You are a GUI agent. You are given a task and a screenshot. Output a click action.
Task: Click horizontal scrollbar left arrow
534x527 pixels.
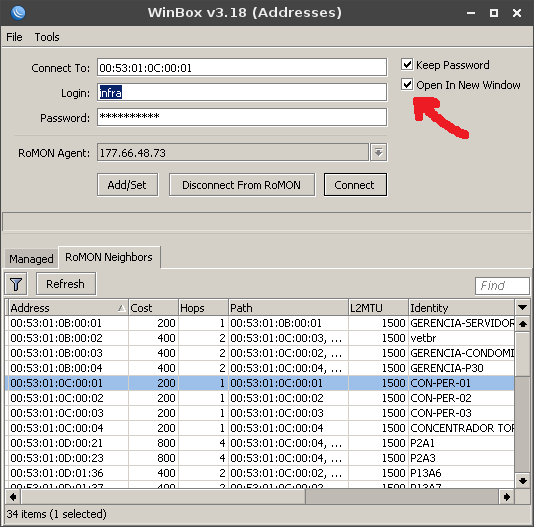tap(13, 497)
